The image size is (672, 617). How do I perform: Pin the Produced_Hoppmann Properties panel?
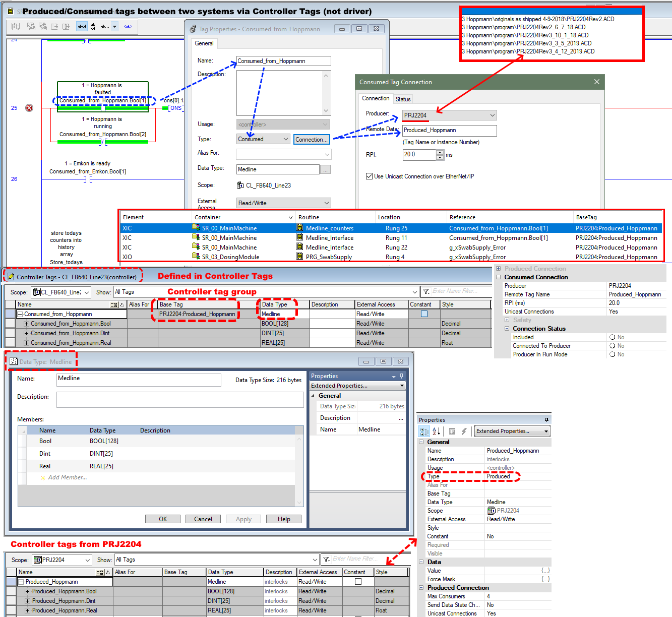pyautogui.click(x=546, y=420)
